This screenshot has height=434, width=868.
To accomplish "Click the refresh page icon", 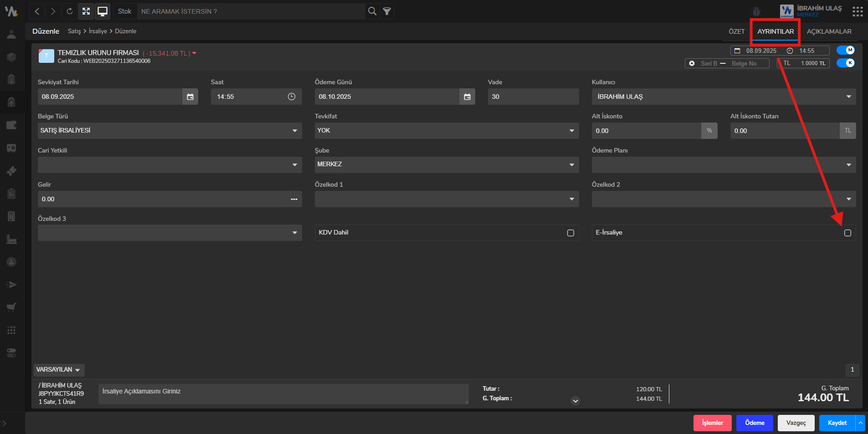I will pos(70,11).
